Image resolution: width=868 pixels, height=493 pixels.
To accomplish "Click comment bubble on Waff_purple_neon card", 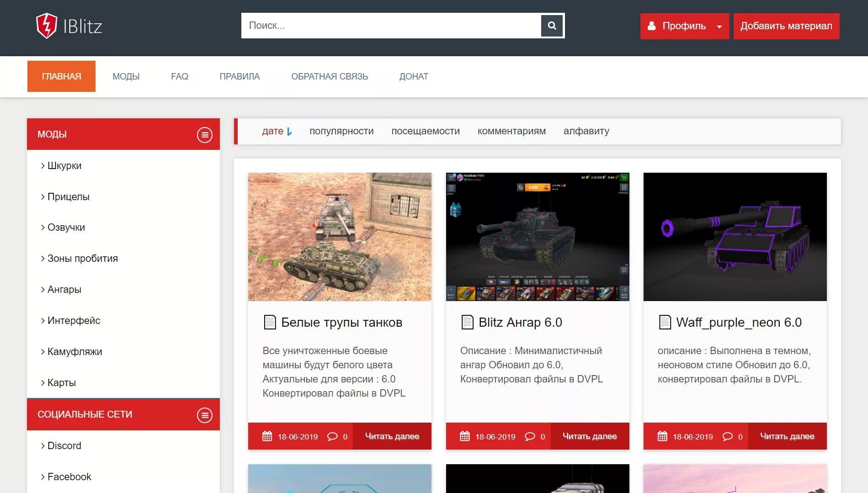I will [x=727, y=436].
